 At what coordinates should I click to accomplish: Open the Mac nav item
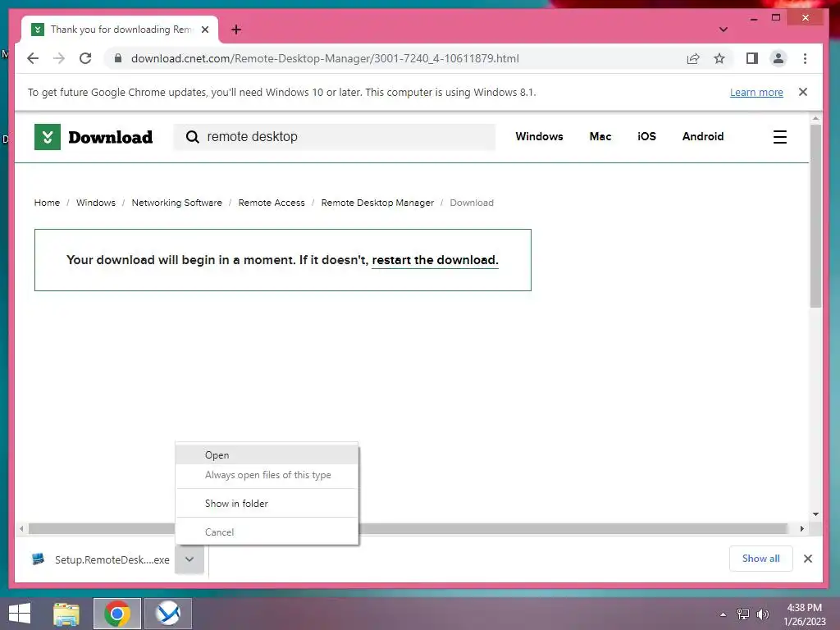point(600,137)
